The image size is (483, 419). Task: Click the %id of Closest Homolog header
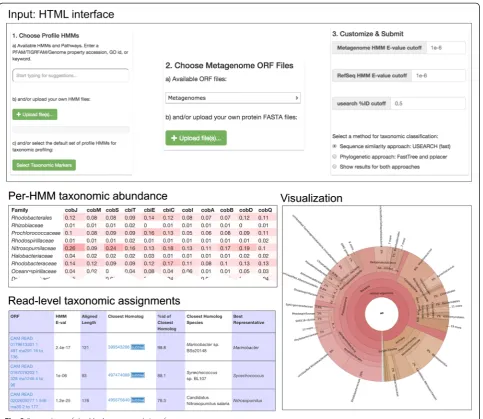pos(167,322)
